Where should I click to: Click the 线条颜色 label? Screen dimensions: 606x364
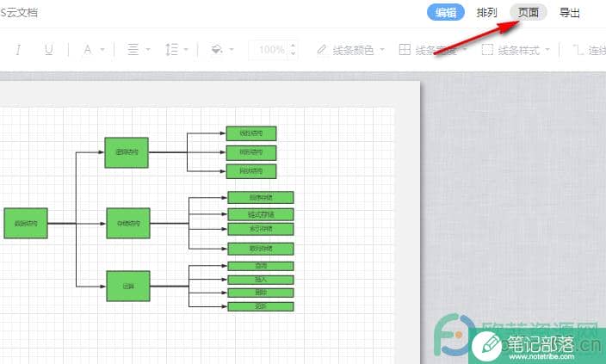click(353, 50)
